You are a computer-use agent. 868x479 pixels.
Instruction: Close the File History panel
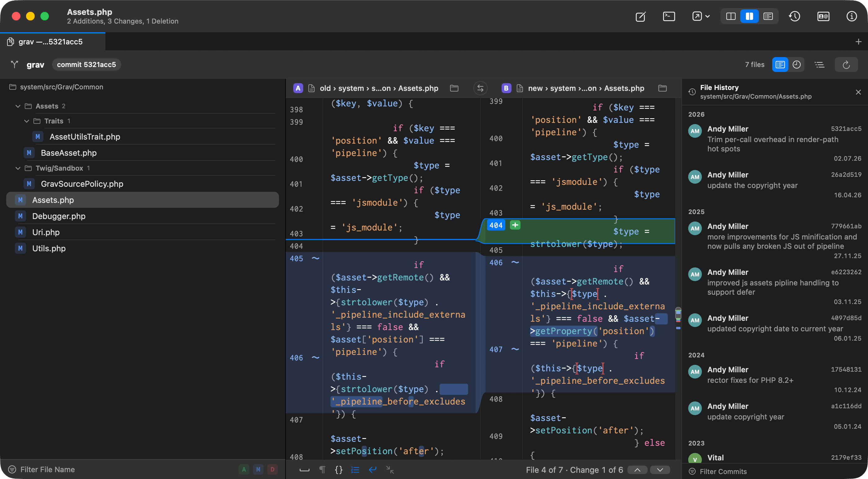[x=858, y=92]
